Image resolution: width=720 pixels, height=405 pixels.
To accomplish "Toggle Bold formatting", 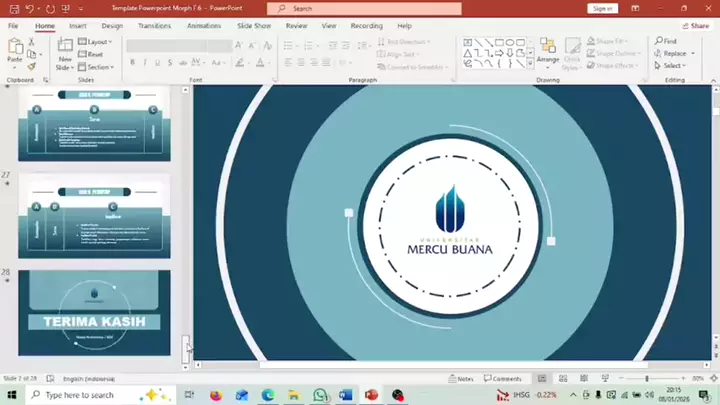I will click(132, 62).
